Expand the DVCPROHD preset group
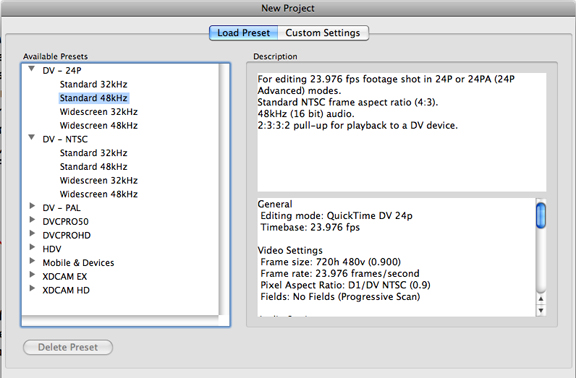Screen dimensions: 576x378 (x=32, y=233)
